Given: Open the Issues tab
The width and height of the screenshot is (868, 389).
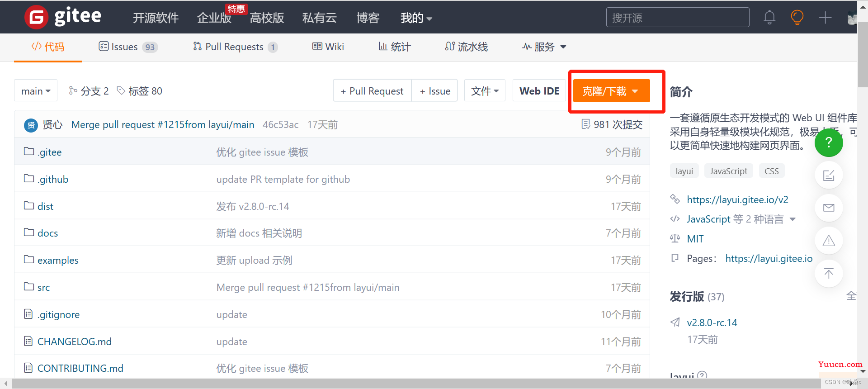Looking at the screenshot, I should pos(128,47).
